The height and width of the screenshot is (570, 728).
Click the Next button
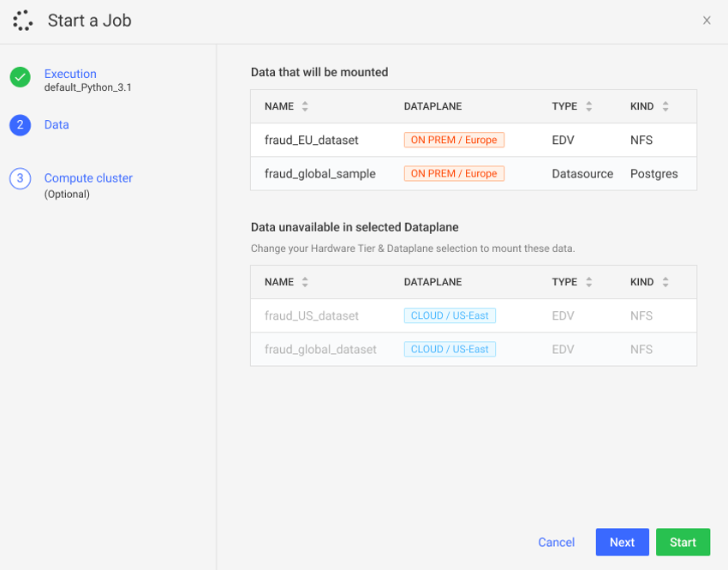622,543
